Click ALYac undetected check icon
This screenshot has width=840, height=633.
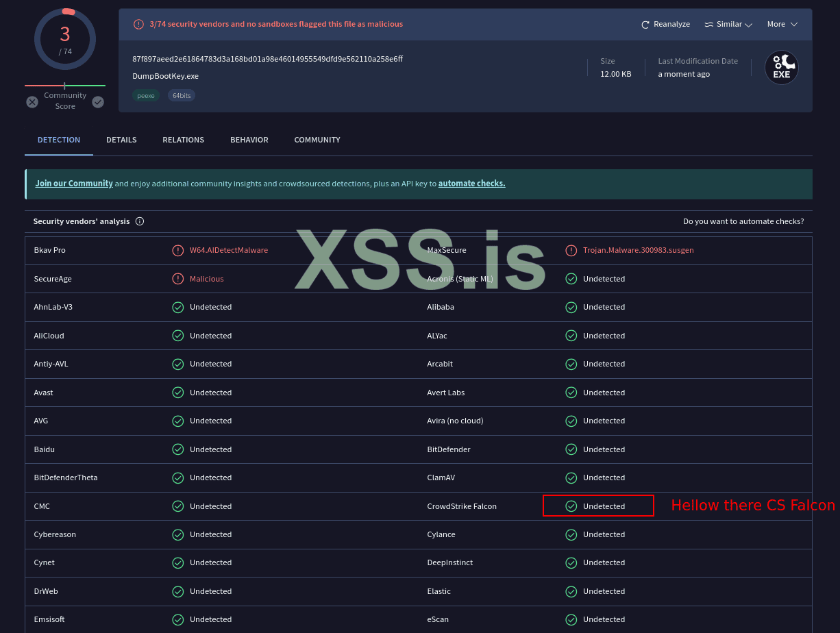pyautogui.click(x=571, y=336)
